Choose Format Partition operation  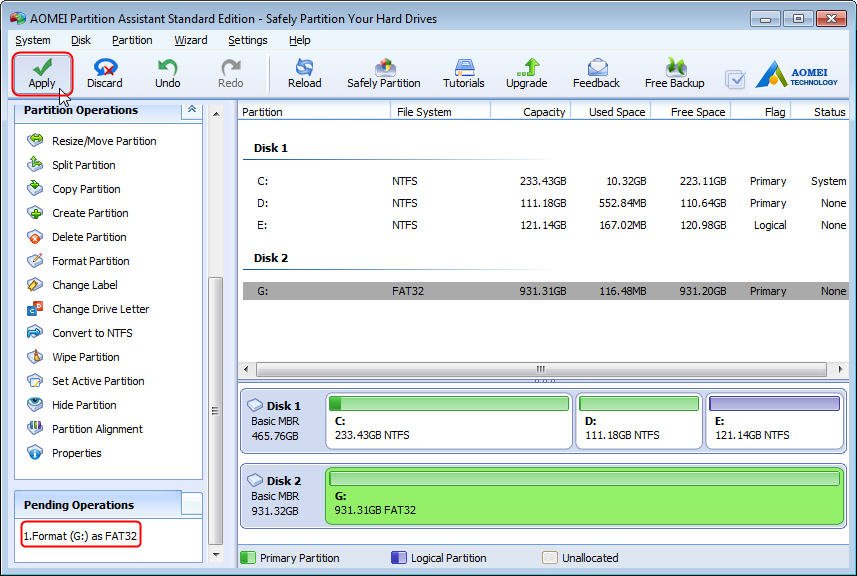pos(78,261)
